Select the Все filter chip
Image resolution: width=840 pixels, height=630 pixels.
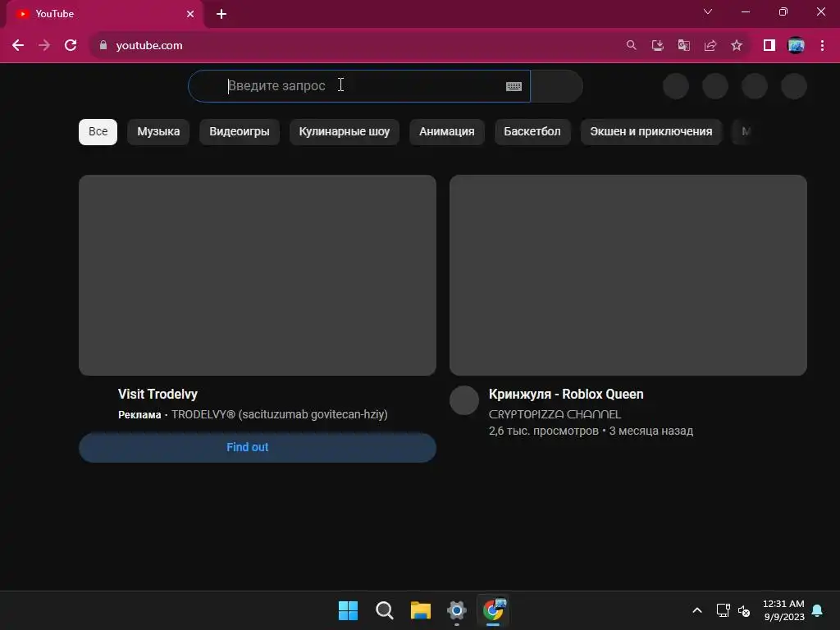tap(98, 132)
